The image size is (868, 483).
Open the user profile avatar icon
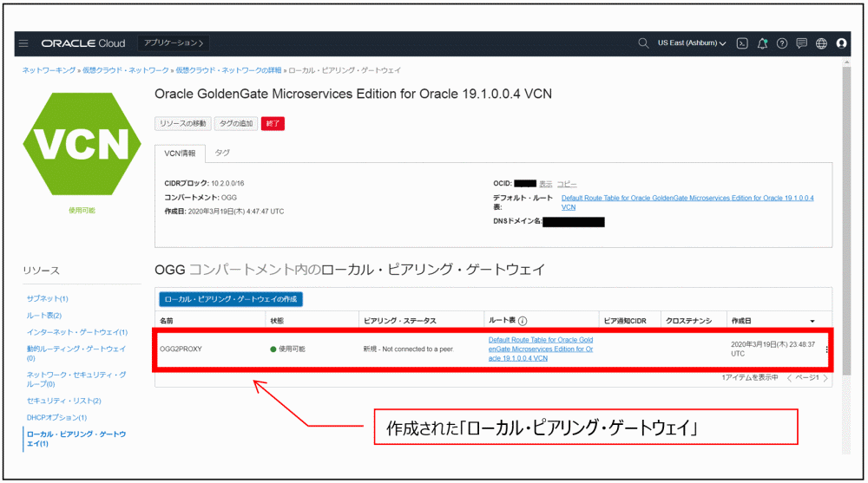841,43
